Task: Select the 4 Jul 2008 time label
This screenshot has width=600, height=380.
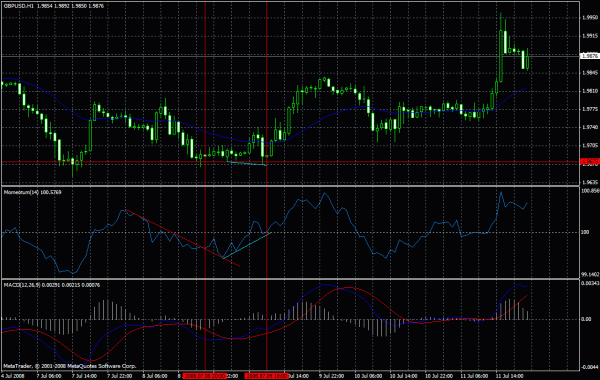Action: 14,376
